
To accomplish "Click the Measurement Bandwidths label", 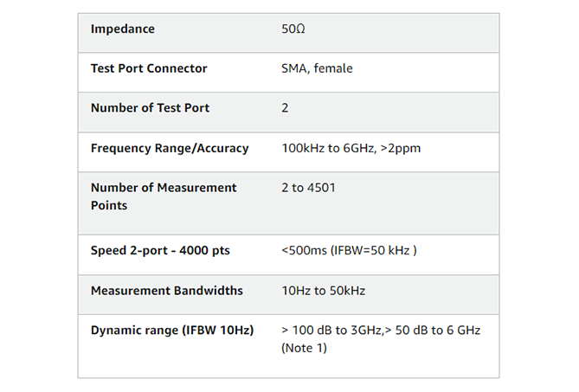I will [166, 291].
